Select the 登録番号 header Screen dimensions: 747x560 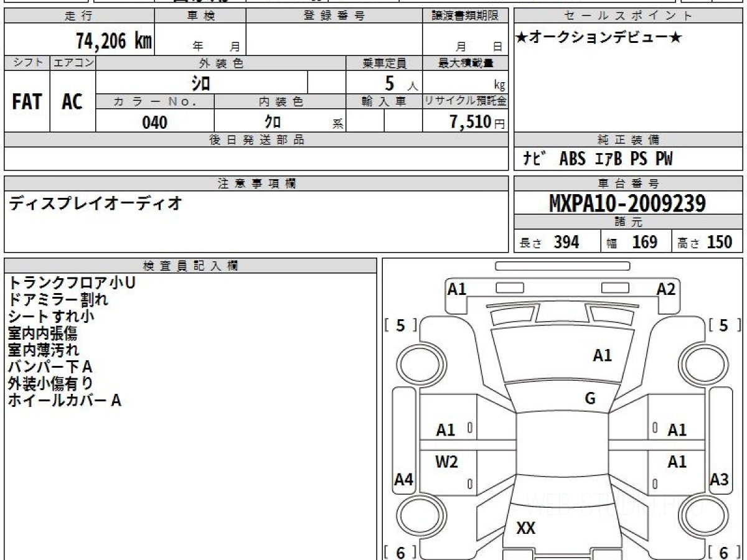(334, 16)
